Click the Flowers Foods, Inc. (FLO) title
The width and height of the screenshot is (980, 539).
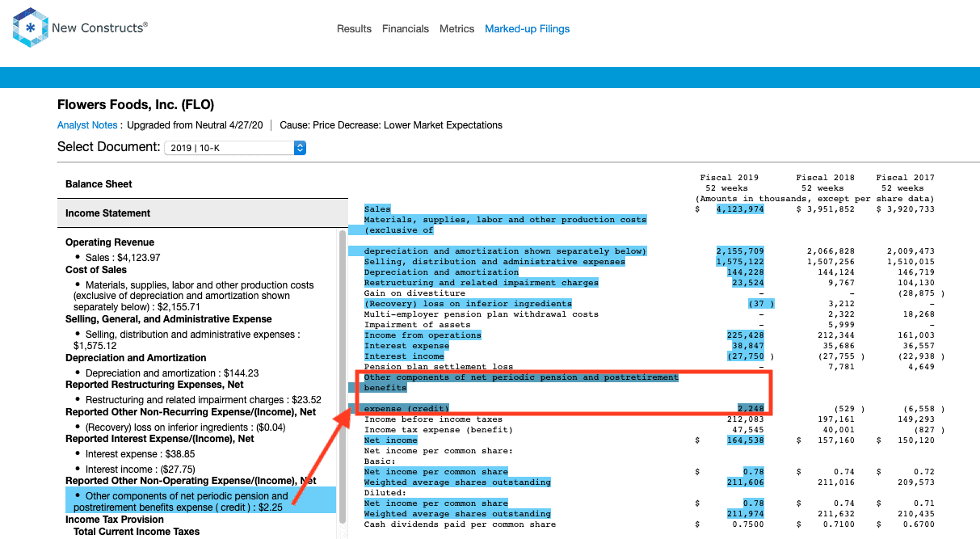click(x=136, y=105)
